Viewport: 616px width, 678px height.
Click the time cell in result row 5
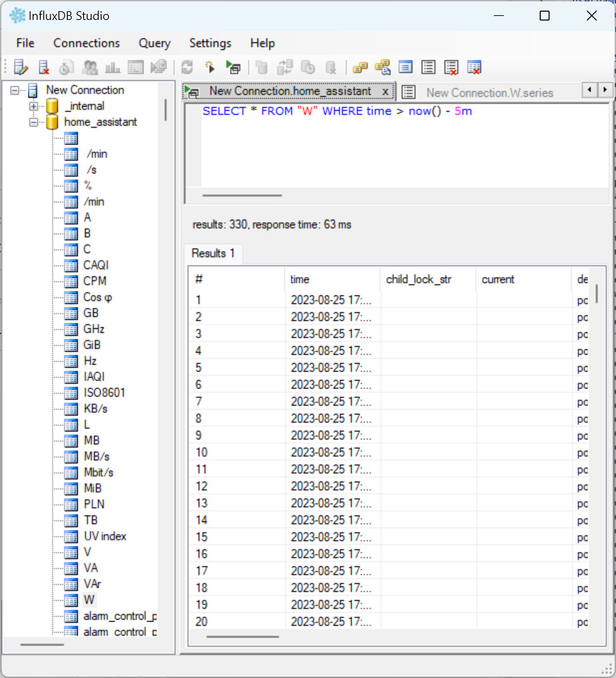coord(333,368)
